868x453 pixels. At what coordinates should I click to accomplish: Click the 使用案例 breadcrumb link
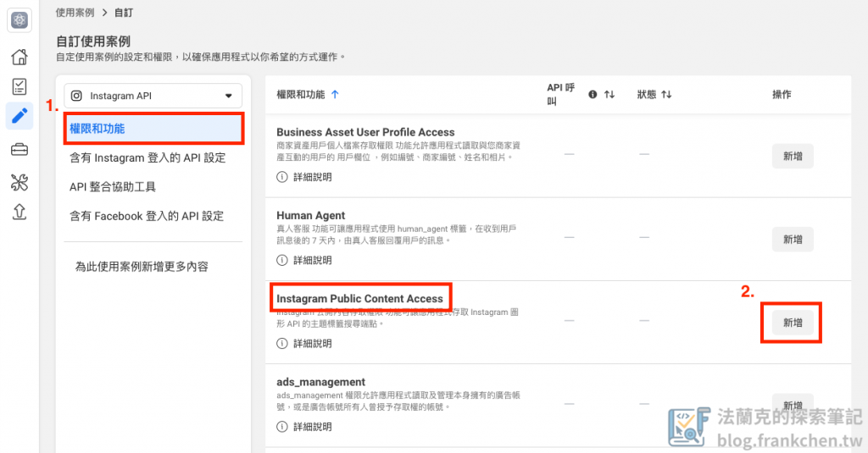pyautogui.click(x=75, y=12)
